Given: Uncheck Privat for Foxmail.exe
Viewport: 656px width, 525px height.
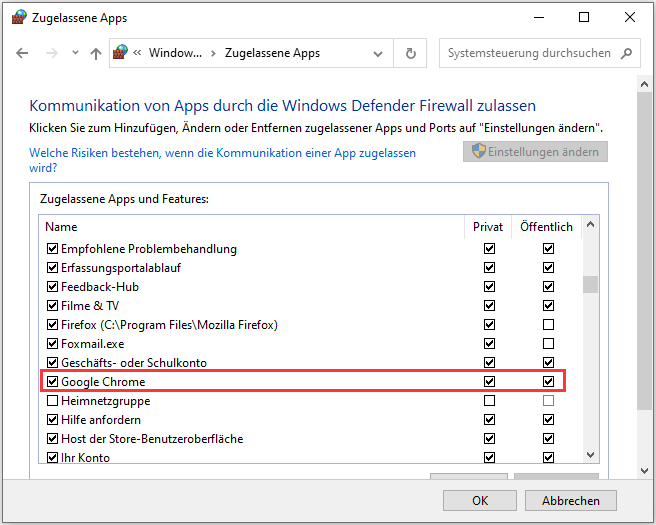Looking at the screenshot, I should [x=489, y=343].
